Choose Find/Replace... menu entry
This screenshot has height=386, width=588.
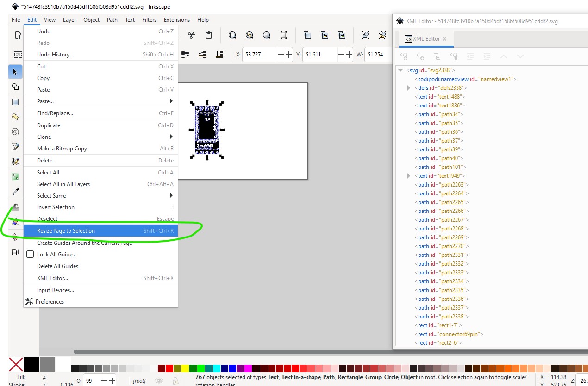point(100,113)
